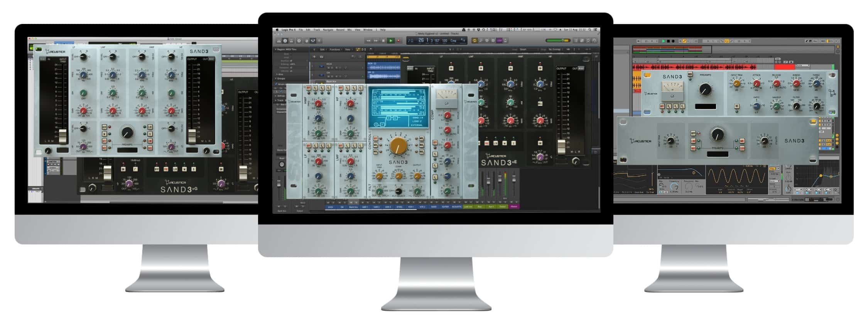Toggle the Inspector icon in Logic's control bar
This screenshot has height=323, width=868.
(x=285, y=41)
